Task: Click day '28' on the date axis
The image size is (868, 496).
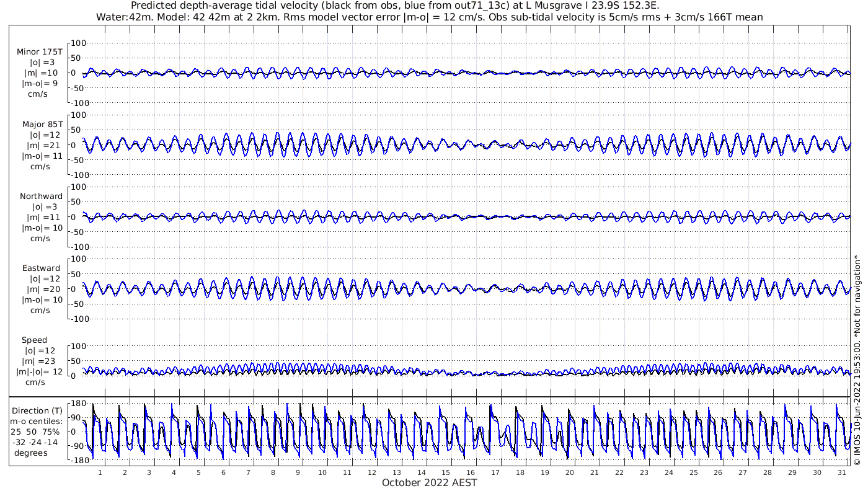Action: click(768, 472)
